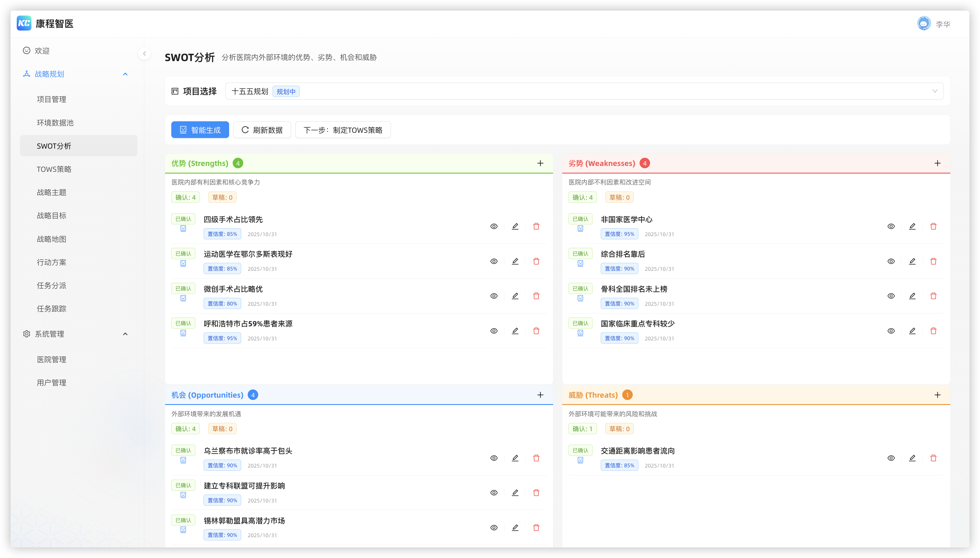Add a new Strengths item

point(541,163)
